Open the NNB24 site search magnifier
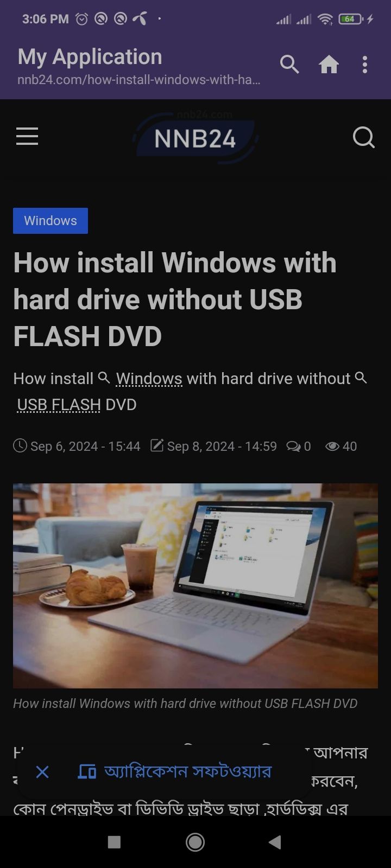The width and height of the screenshot is (391, 868). pyautogui.click(x=364, y=137)
